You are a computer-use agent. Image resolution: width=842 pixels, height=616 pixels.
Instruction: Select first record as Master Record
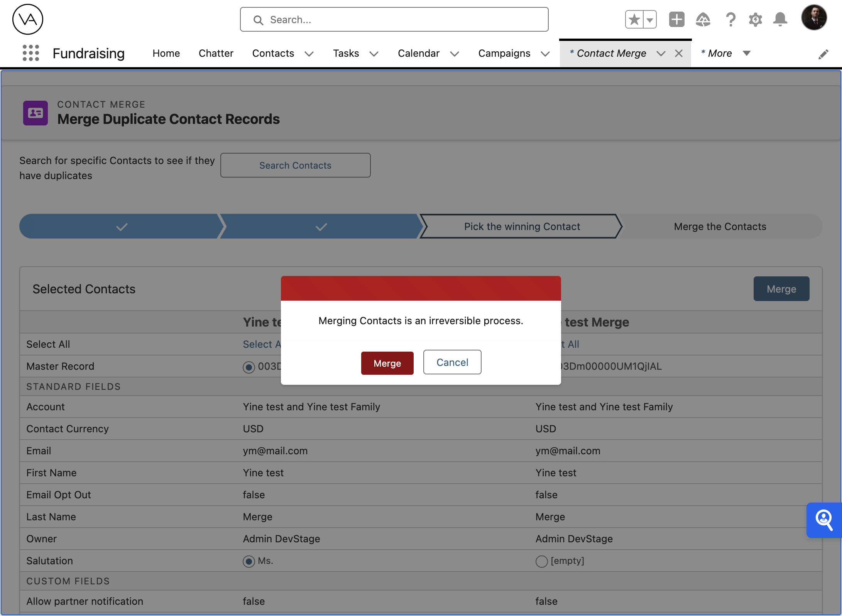point(249,367)
